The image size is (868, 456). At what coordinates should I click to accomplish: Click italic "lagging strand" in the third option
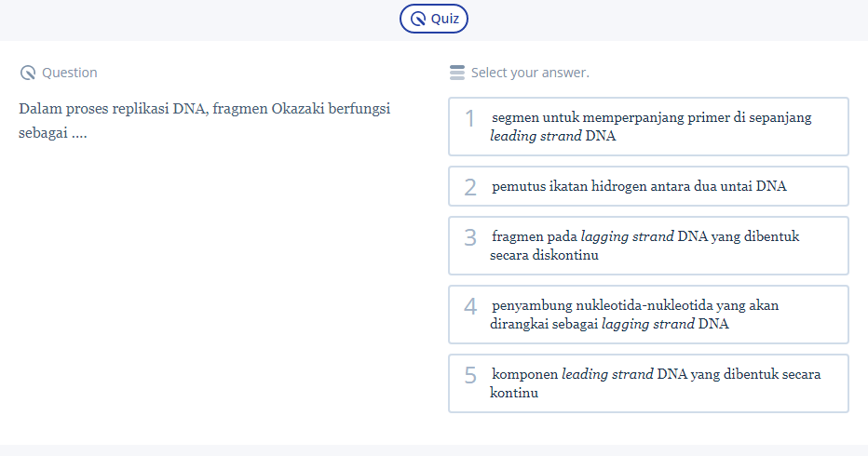627,236
